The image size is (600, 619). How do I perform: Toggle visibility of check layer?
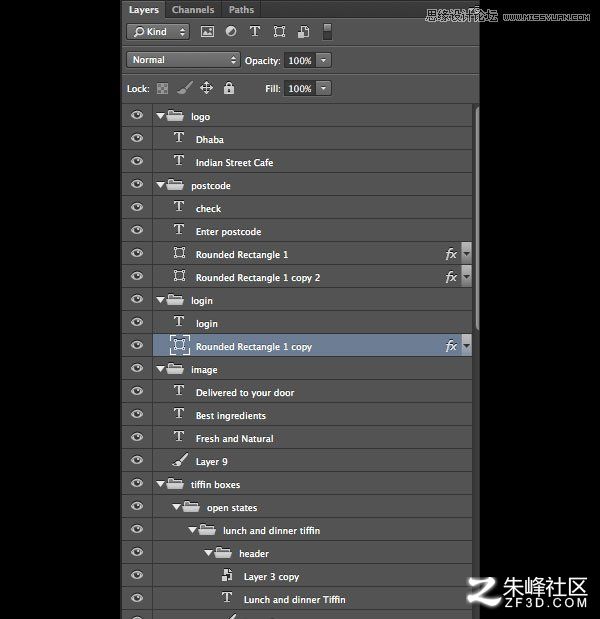pyautogui.click(x=137, y=207)
